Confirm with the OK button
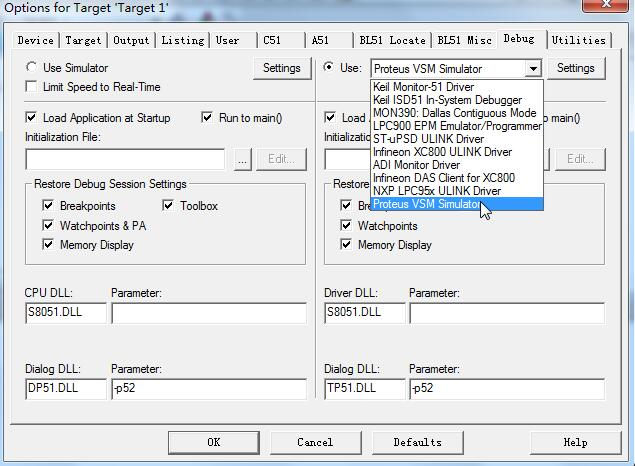635x466 pixels. 214,442
